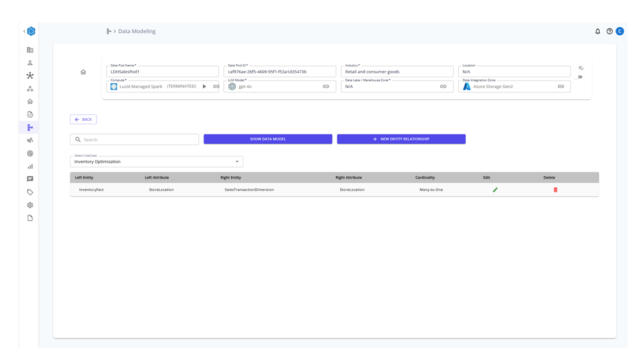Image resolution: width=642 pixels, height=364 pixels.
Task: Open the settings gear icon in sidebar
Action: (x=30, y=205)
